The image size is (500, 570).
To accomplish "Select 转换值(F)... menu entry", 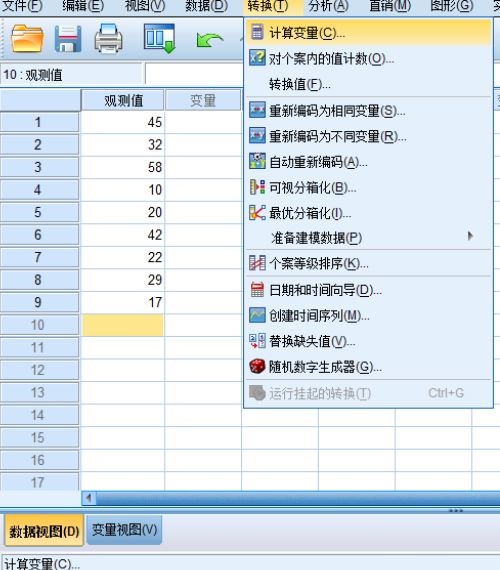I will point(369,84).
